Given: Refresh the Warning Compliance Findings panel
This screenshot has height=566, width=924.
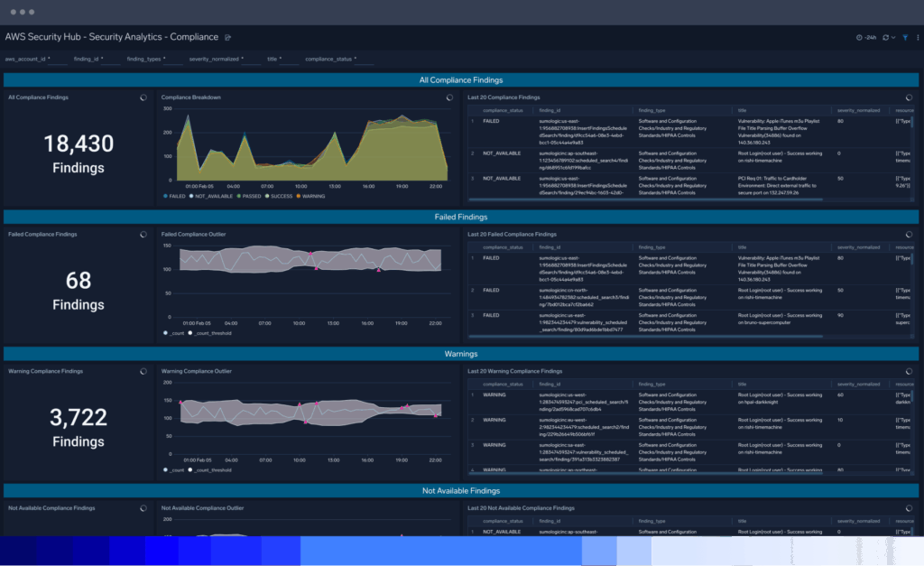Looking at the screenshot, I should (x=143, y=371).
